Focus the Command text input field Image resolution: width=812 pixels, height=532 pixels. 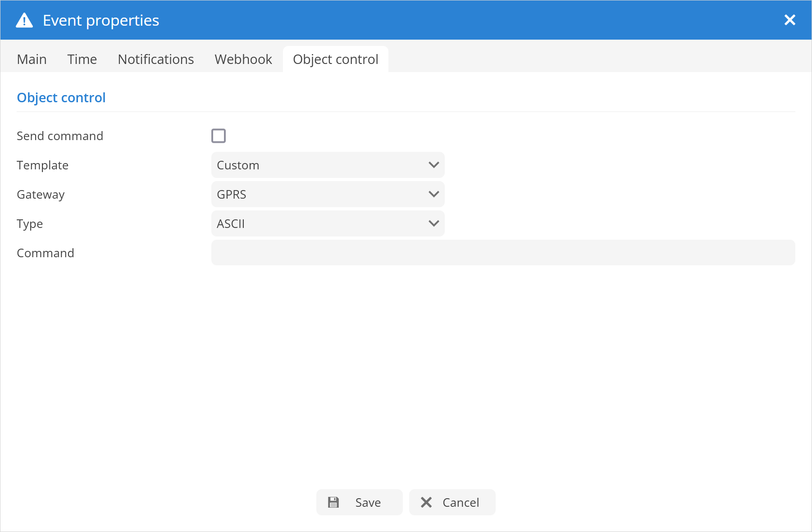503,253
